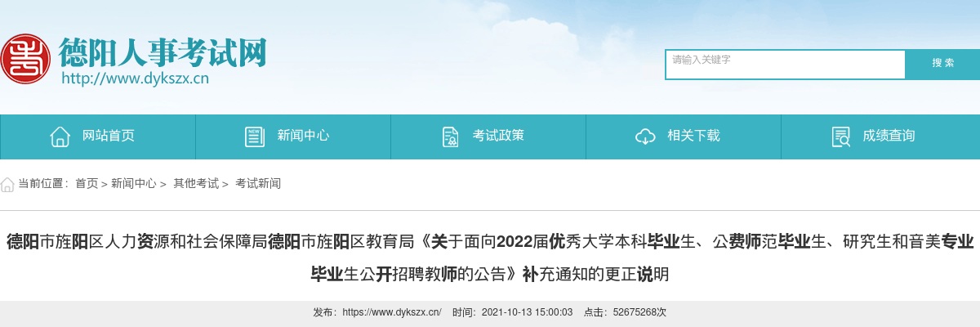Click the http://www.dykszx.cn URL text
This screenshot has width=980, height=327.
136,78
